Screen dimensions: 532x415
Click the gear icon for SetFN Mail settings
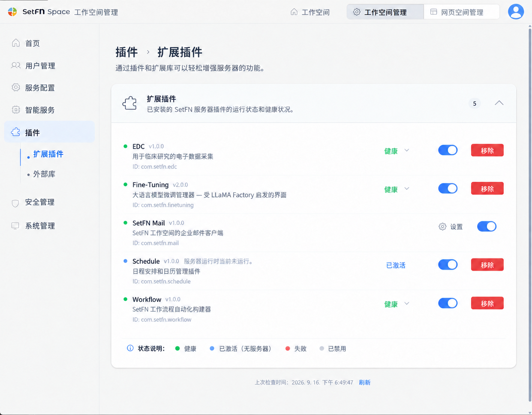(x=442, y=227)
